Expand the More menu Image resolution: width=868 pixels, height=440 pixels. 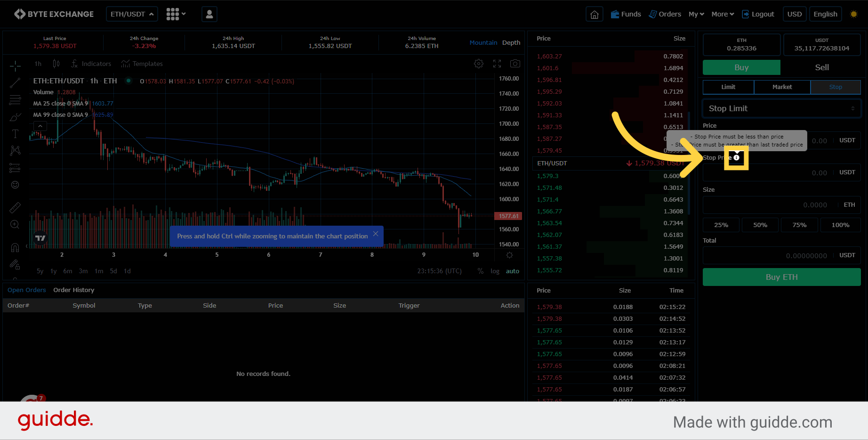(723, 14)
